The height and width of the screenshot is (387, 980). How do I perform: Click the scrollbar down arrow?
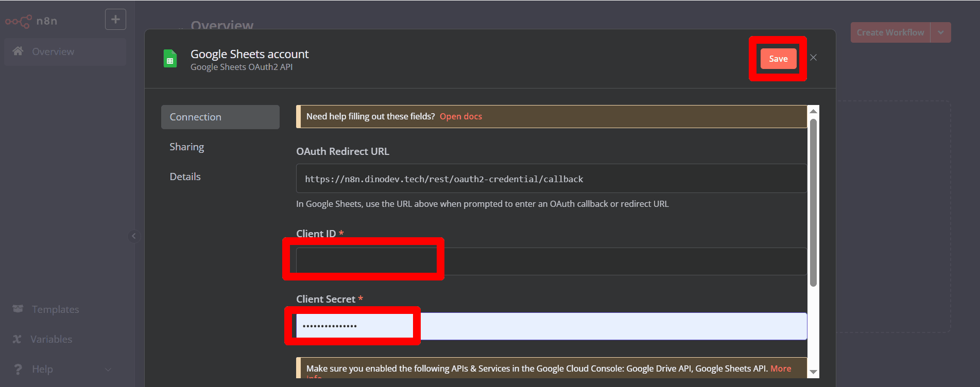point(814,372)
